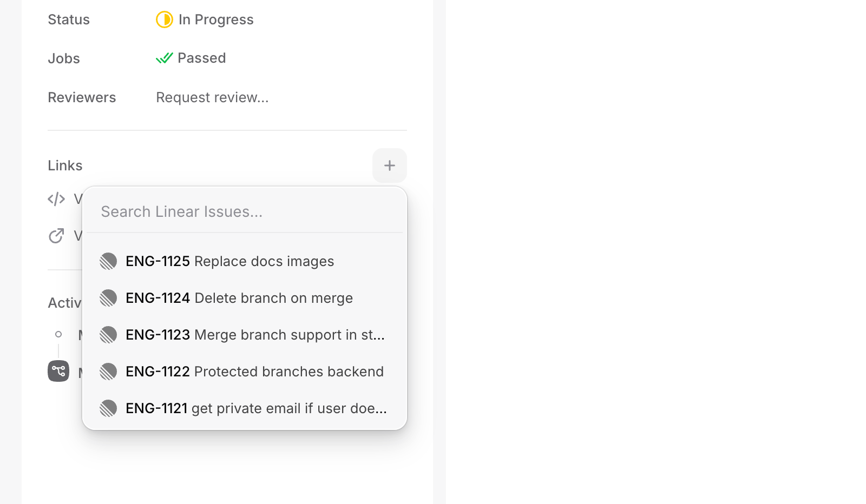Click the In Progress status icon

164,19
